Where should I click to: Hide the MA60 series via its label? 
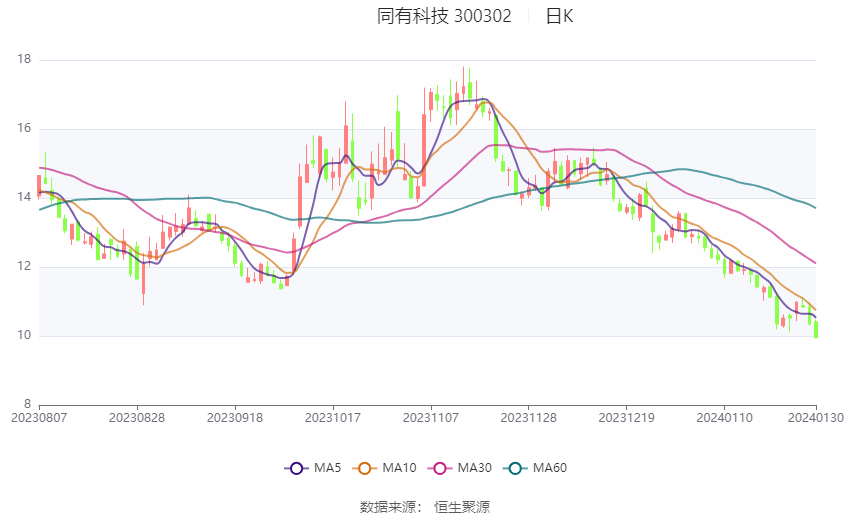550,468
